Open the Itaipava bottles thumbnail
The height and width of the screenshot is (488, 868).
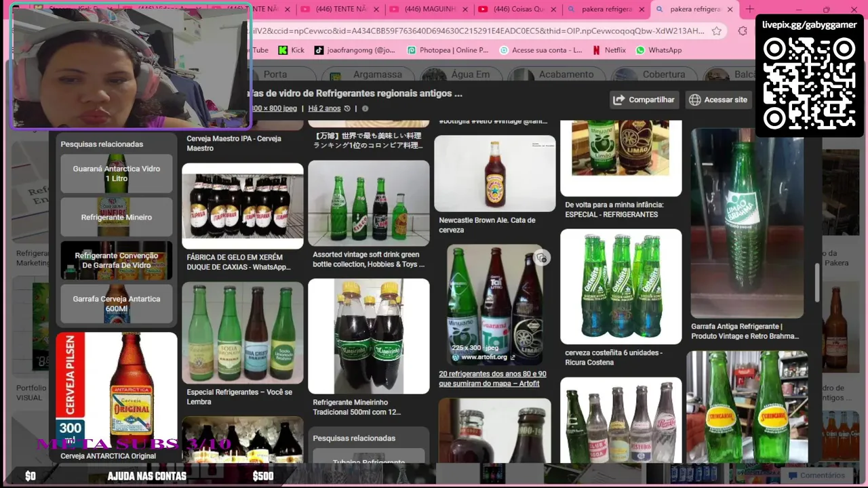[243, 205]
